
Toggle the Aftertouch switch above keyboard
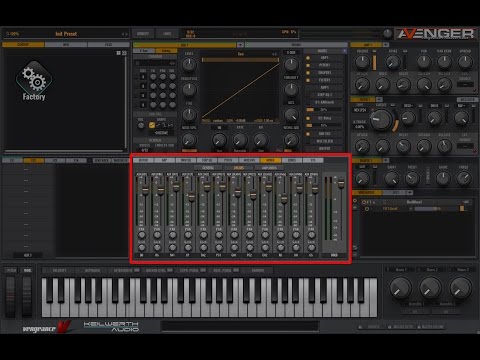[x=136, y=270]
